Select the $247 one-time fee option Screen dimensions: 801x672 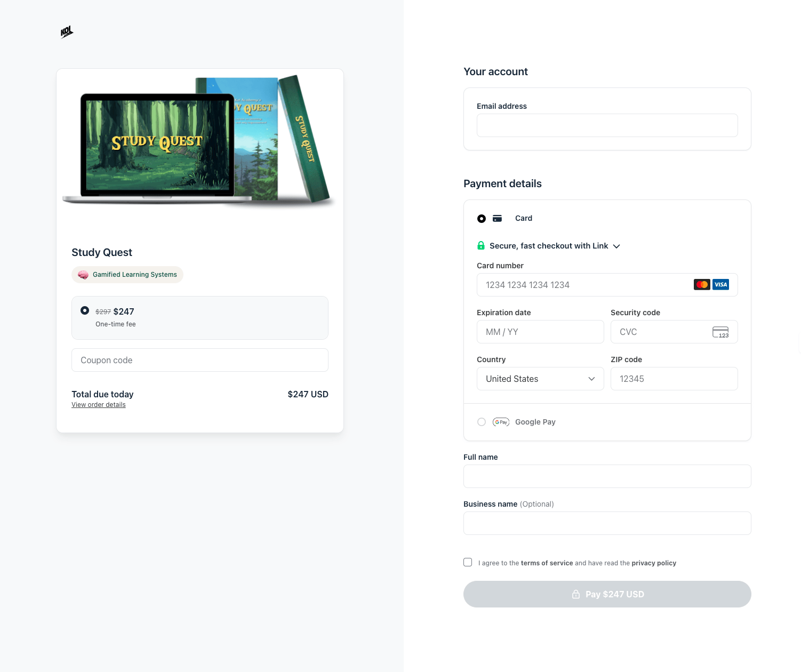(x=200, y=318)
